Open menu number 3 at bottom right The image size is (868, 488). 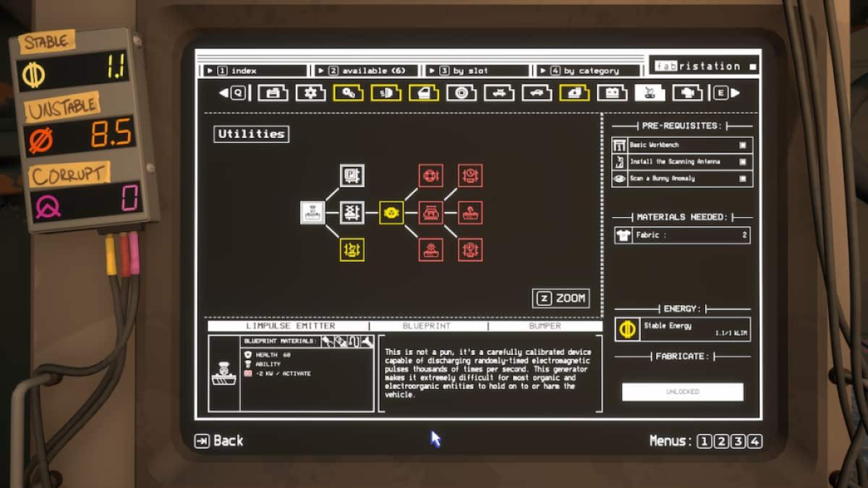coord(739,441)
